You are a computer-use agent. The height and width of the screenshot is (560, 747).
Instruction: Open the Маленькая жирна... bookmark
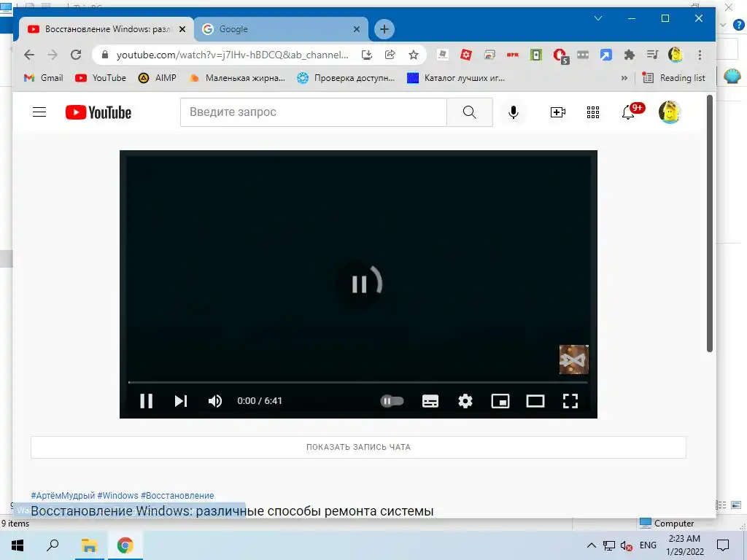point(237,78)
